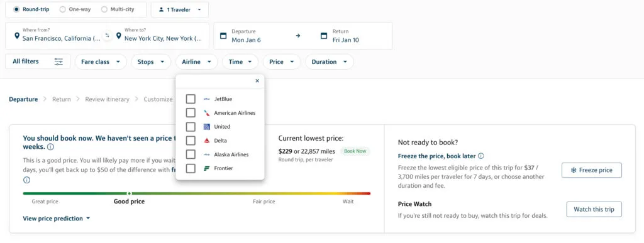Viewport: 644px width, 243px height.
Task: Click the Frontier logo icon
Action: point(207,168)
